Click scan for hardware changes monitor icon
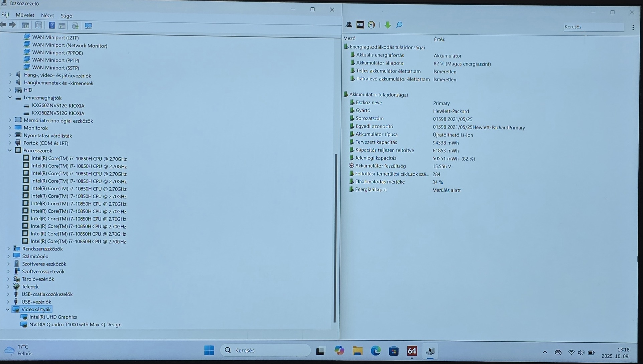643x364 pixels. 88,26
